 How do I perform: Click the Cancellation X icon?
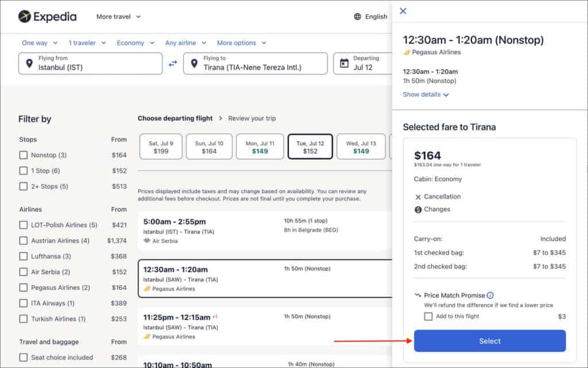pyautogui.click(x=418, y=197)
